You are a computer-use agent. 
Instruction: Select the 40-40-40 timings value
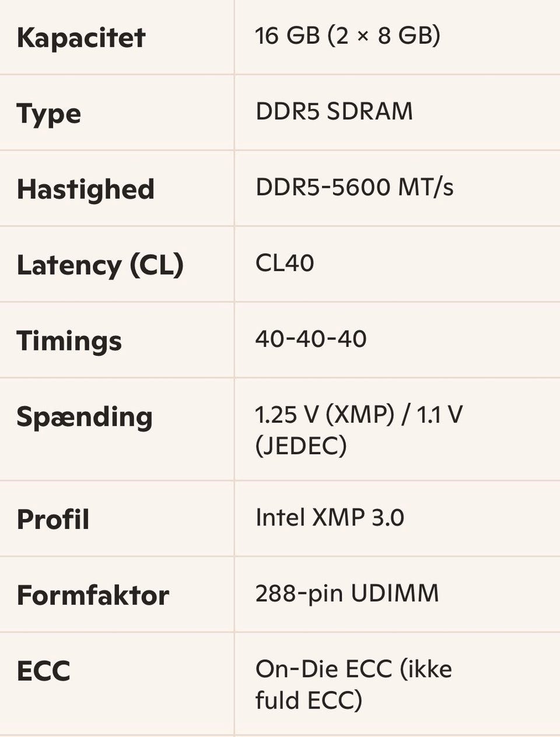pyautogui.click(x=310, y=339)
